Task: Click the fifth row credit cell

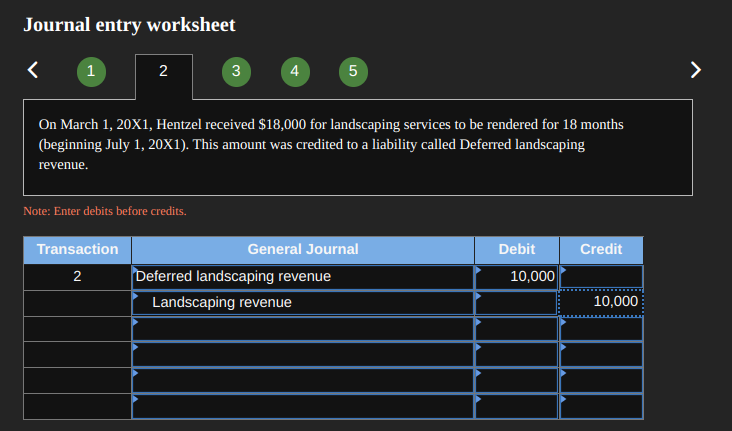Action: pos(601,380)
